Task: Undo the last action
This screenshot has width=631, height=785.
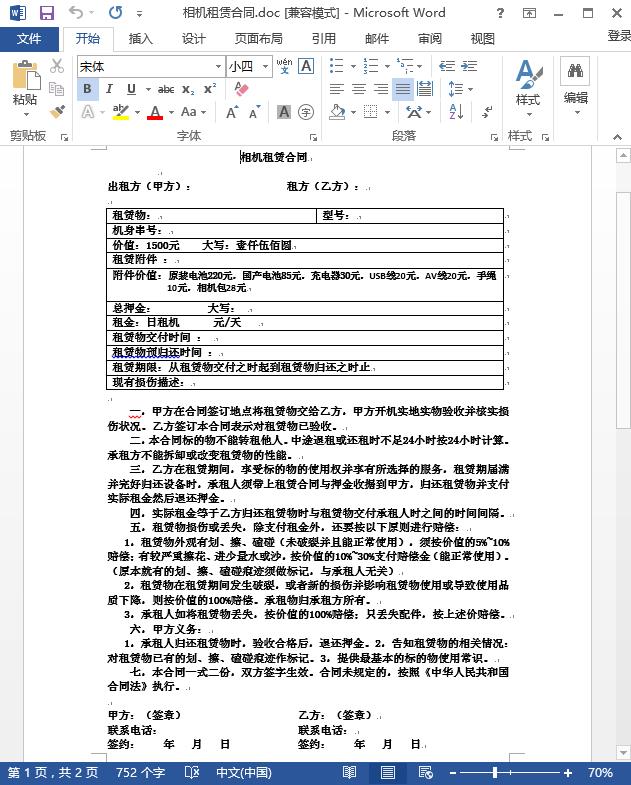Action: pyautogui.click(x=76, y=13)
